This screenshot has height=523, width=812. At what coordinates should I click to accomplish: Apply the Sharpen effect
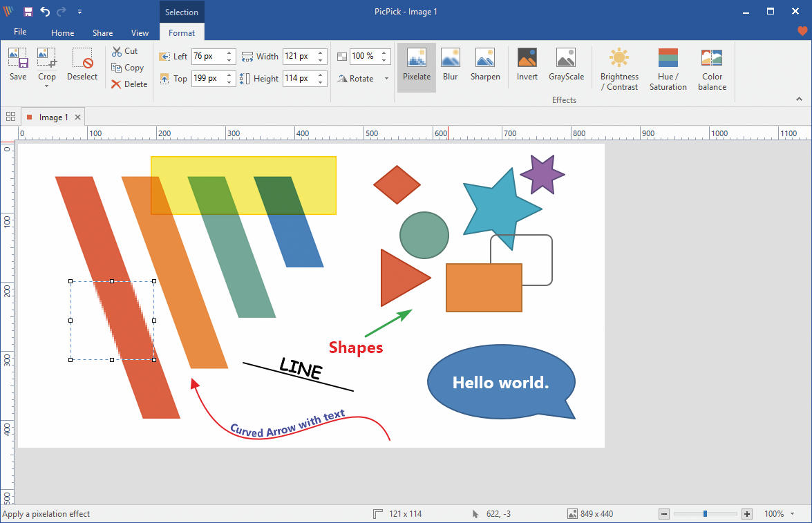[x=485, y=64]
